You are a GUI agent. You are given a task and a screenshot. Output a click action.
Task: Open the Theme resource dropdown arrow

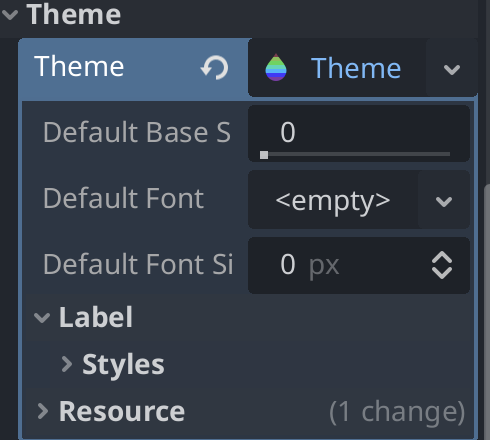[452, 69]
